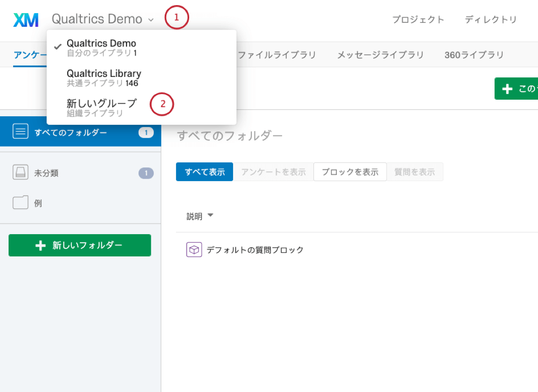Click the XM logo icon
538x392 pixels.
pyautogui.click(x=26, y=20)
